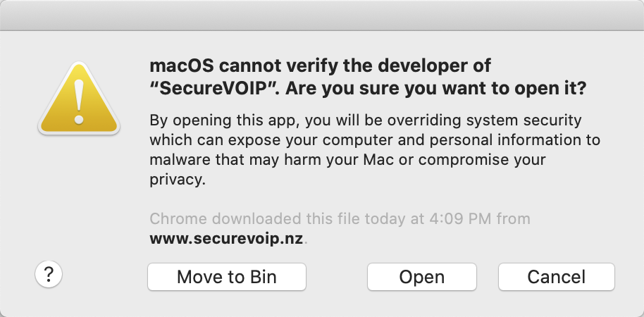The width and height of the screenshot is (644, 317).
Task: Click the yellow warning triangle icon
Action: click(x=79, y=99)
